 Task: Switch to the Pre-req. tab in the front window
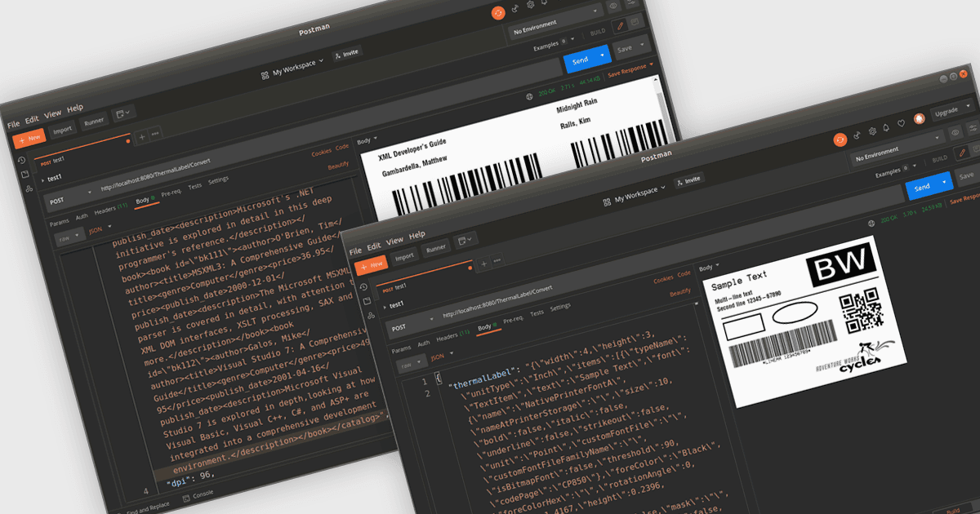[514, 319]
